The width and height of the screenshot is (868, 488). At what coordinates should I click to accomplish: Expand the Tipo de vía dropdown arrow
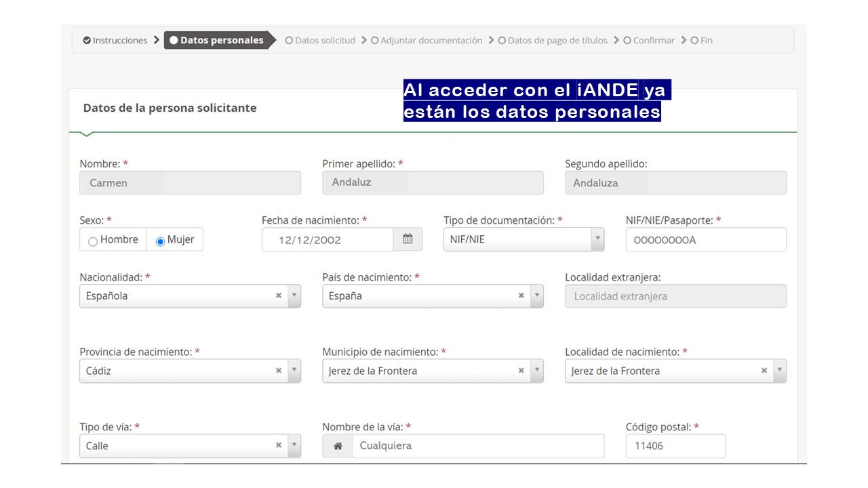coord(294,445)
